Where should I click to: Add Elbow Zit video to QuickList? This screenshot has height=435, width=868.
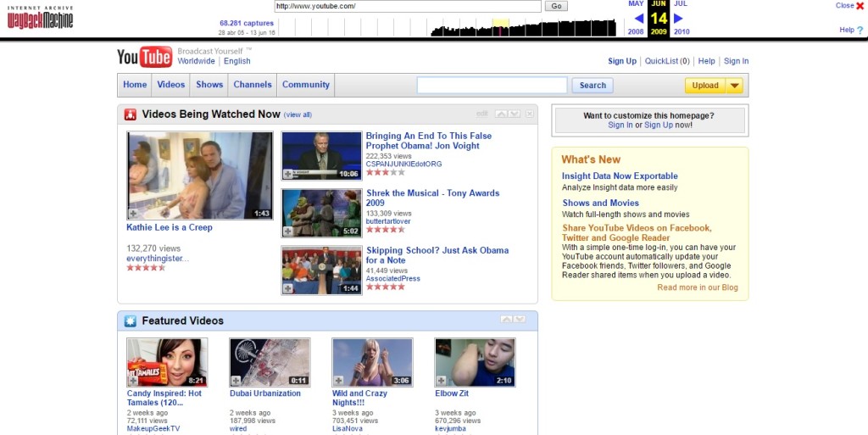[441, 380]
